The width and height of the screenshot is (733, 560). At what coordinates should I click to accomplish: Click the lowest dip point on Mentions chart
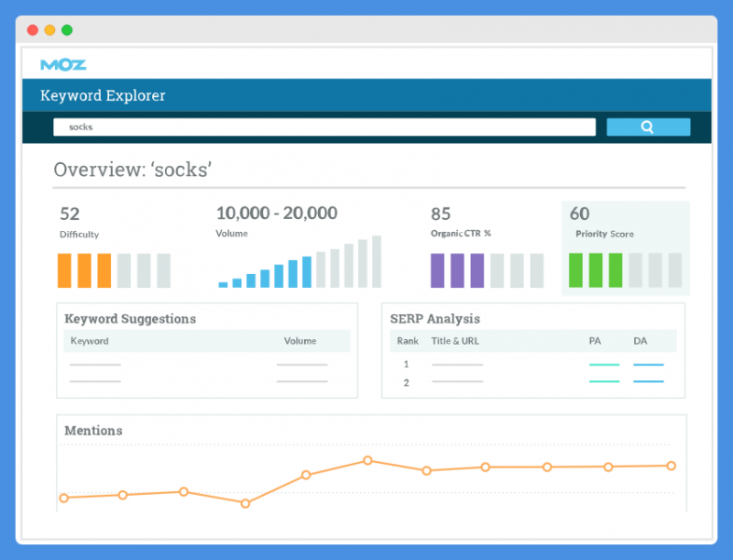click(x=245, y=503)
